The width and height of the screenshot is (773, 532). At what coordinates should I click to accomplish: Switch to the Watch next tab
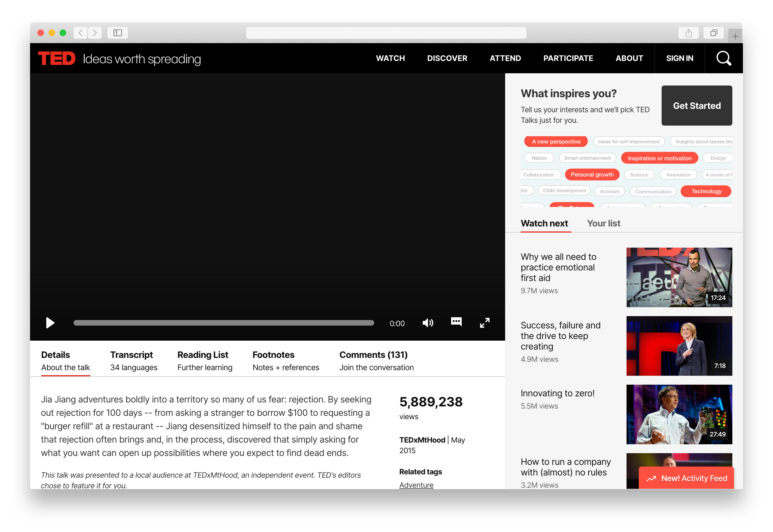(x=544, y=223)
